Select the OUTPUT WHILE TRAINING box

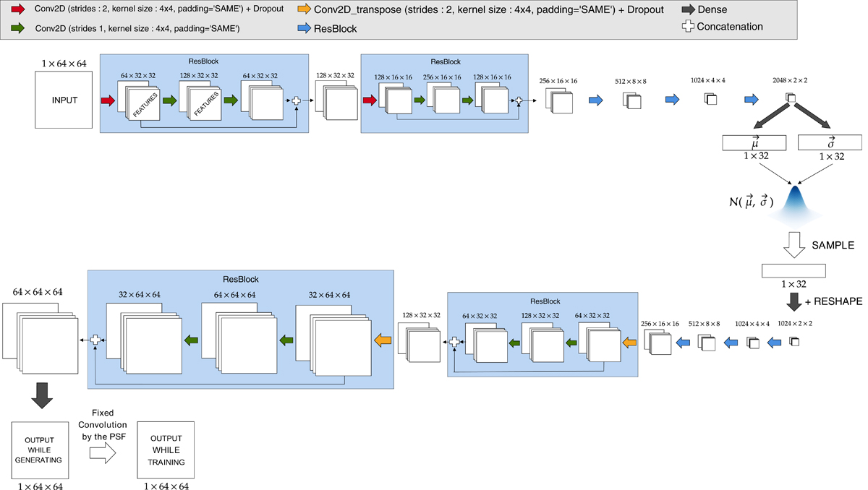click(x=166, y=451)
